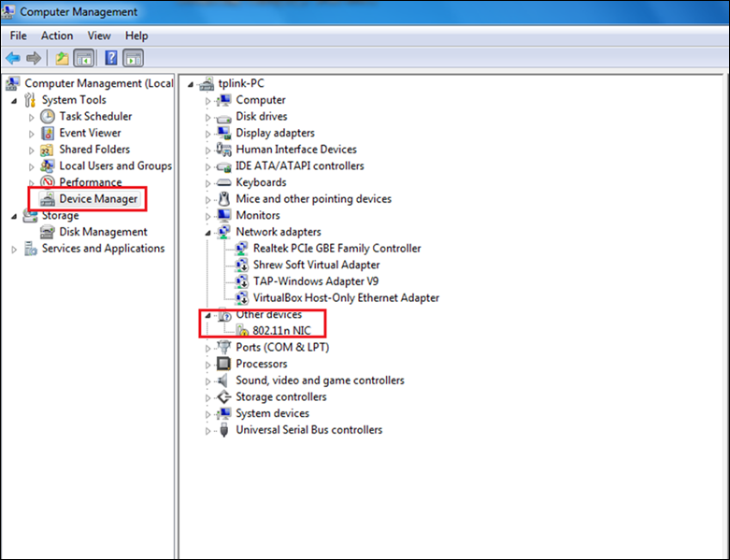Select Disk Management in the left tree
730x560 pixels.
pos(103,232)
